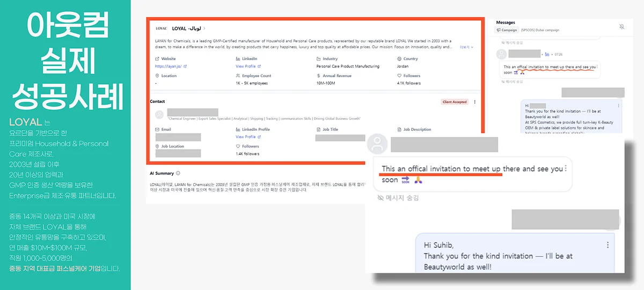Click the envelope icon beside Email
644x290 pixels.
pos(157,129)
